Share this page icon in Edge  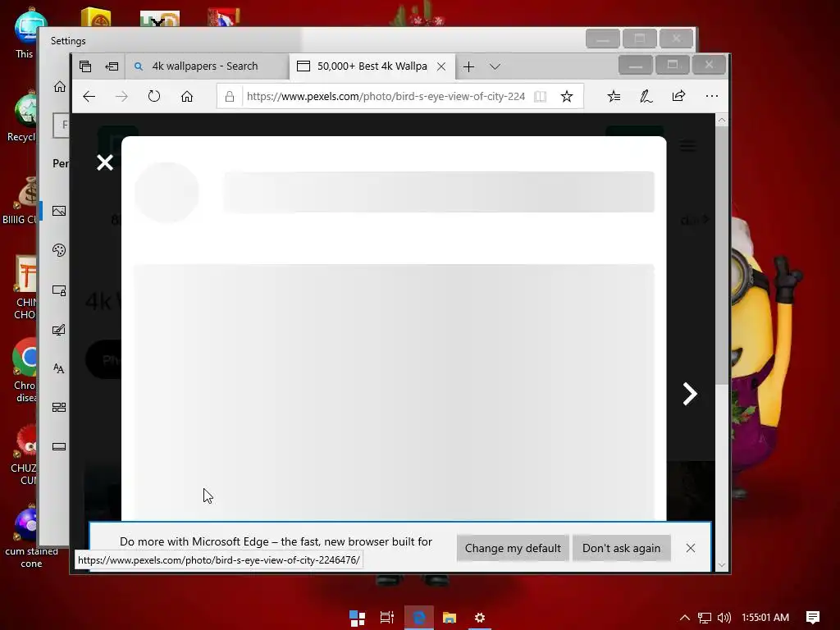point(678,97)
